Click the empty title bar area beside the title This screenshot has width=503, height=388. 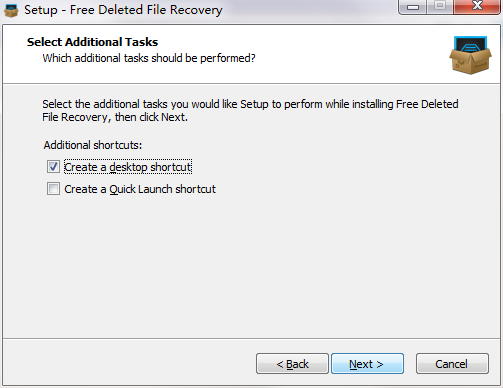click(310, 10)
